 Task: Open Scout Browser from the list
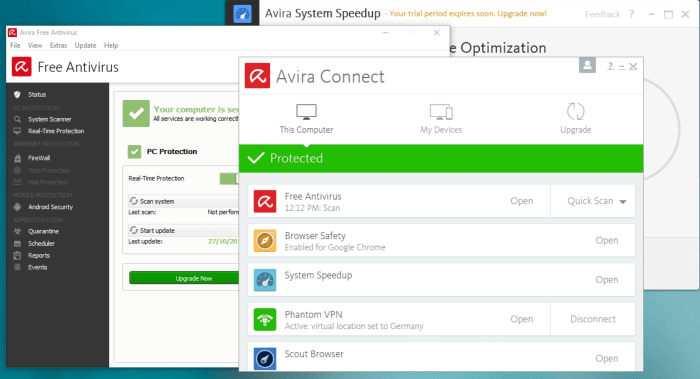(607, 358)
